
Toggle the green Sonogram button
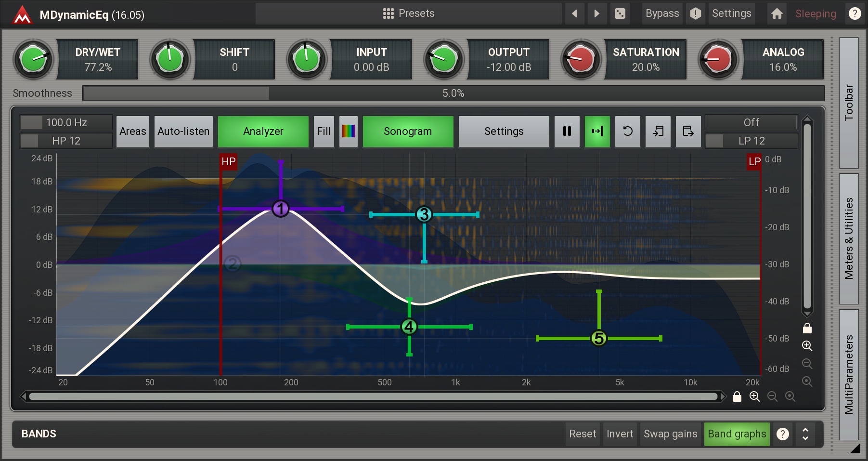pyautogui.click(x=408, y=131)
